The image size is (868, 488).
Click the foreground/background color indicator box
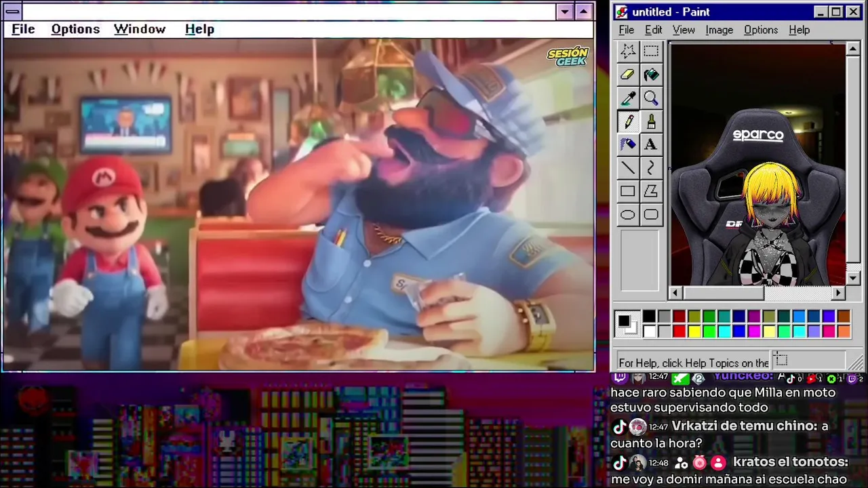point(627,324)
